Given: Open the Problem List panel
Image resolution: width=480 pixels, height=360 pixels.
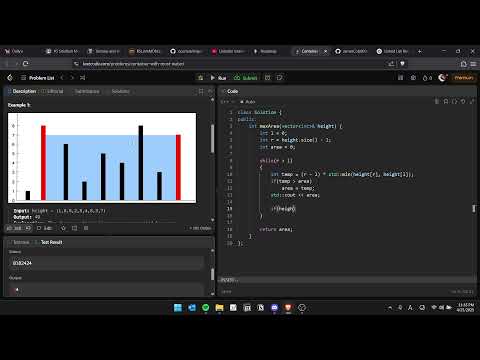Looking at the screenshot, I should point(38,78).
